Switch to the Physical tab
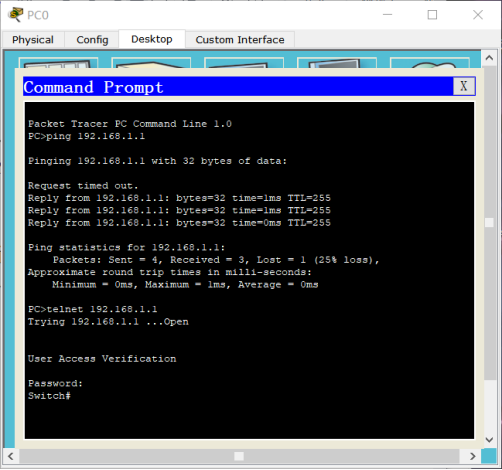The height and width of the screenshot is (470, 502). point(33,40)
